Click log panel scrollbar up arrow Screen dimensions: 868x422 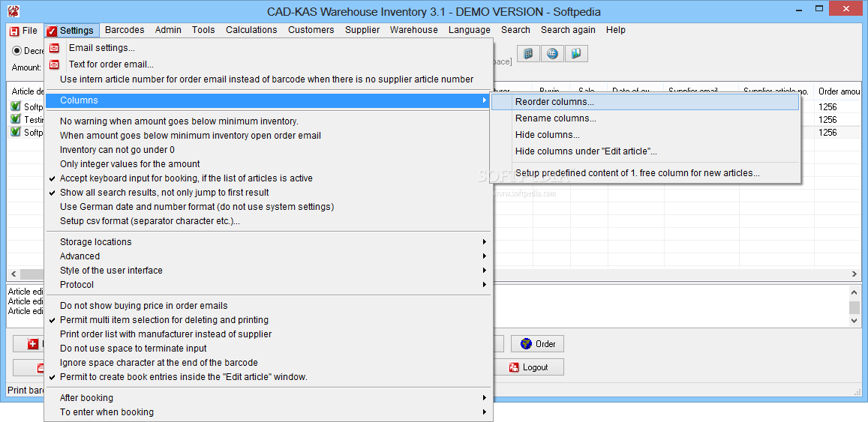click(x=854, y=292)
